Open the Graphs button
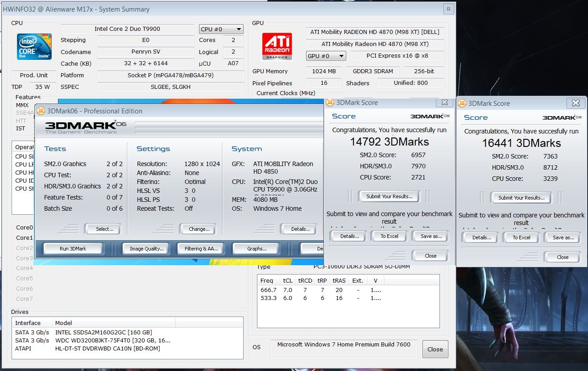 click(257, 249)
